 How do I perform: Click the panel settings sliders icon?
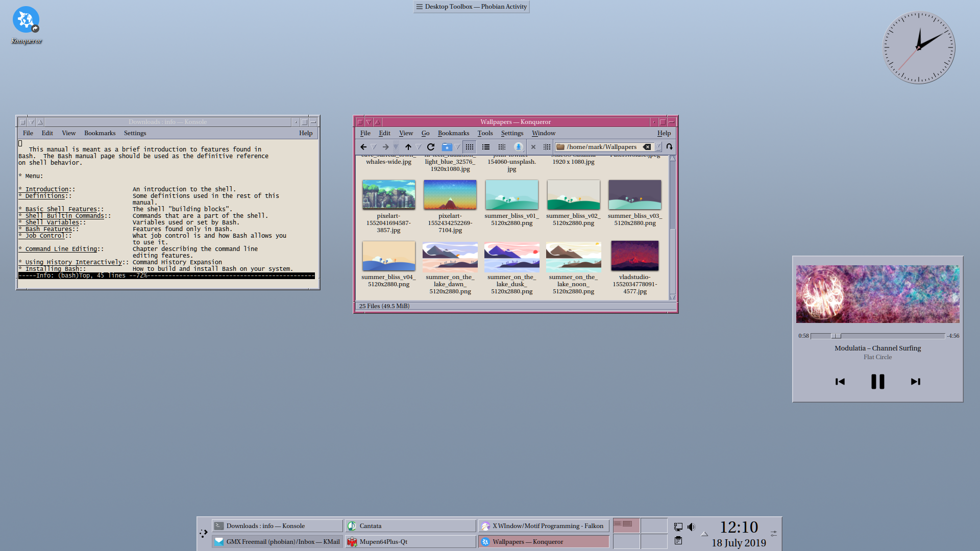[774, 534]
